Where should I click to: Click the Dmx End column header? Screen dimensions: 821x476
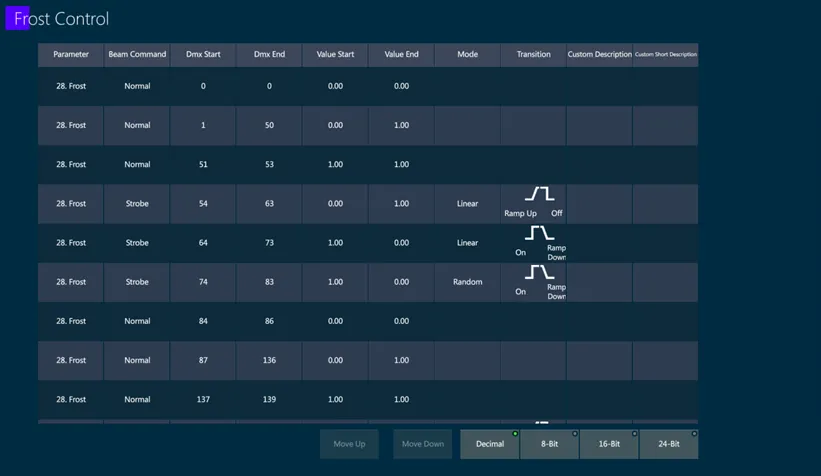[x=269, y=54]
